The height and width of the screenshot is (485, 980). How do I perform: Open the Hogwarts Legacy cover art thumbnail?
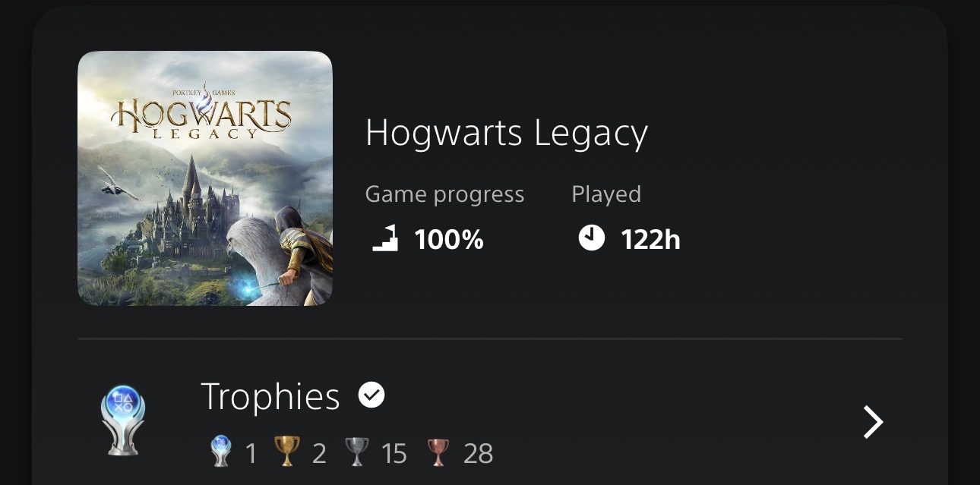[x=205, y=178]
